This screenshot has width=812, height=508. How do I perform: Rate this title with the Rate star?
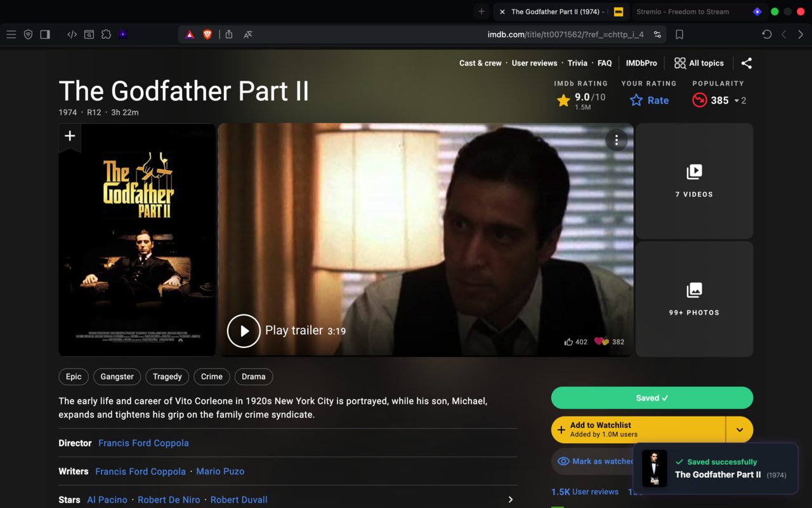[x=649, y=100]
